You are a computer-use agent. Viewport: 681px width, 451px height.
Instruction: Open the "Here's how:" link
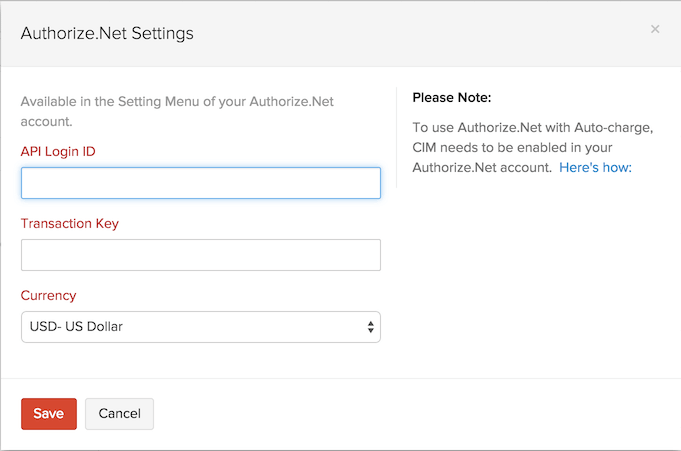[x=595, y=168]
